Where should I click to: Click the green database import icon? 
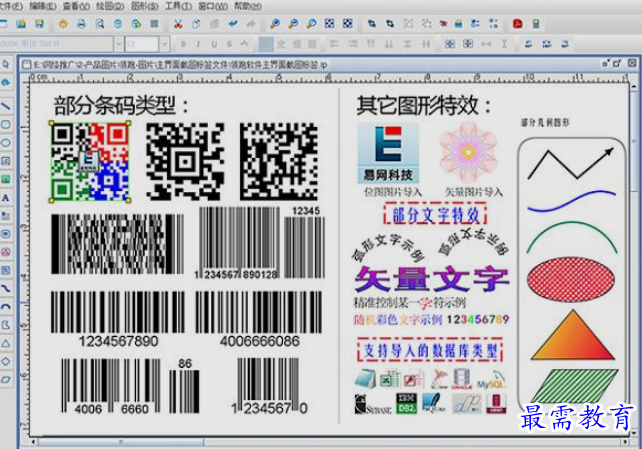pyautogui.click(x=136, y=24)
